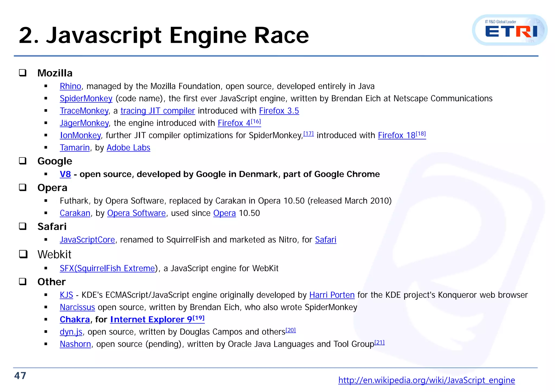
Task: Select the Opera section heading
Action: [x=52, y=188]
